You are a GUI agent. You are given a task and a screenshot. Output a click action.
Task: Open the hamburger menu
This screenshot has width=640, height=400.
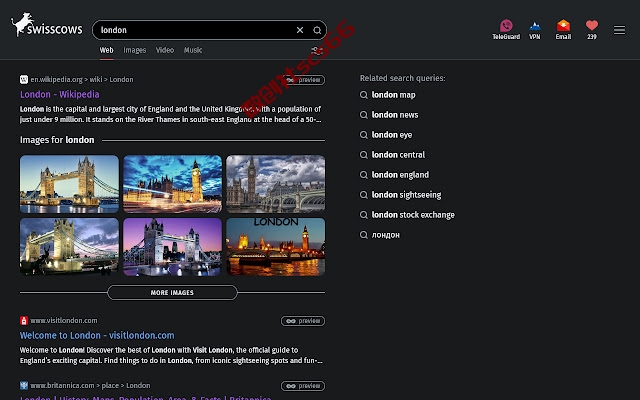click(619, 30)
